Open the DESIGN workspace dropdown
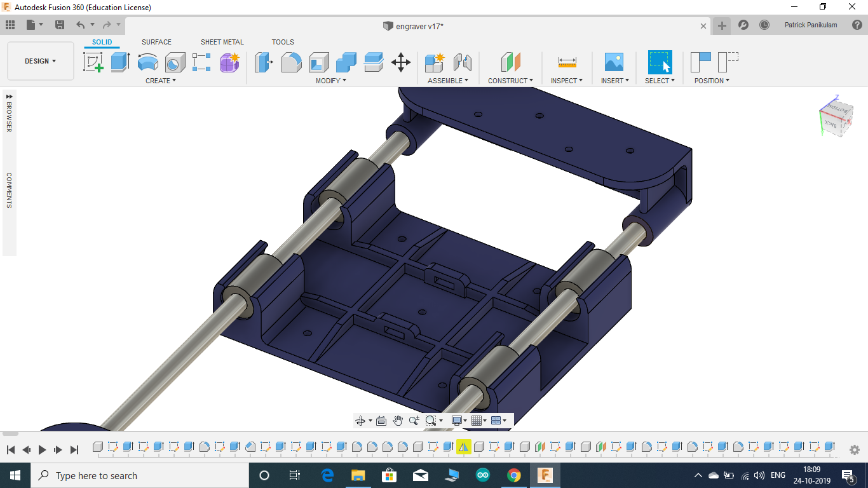868x488 pixels. click(41, 61)
